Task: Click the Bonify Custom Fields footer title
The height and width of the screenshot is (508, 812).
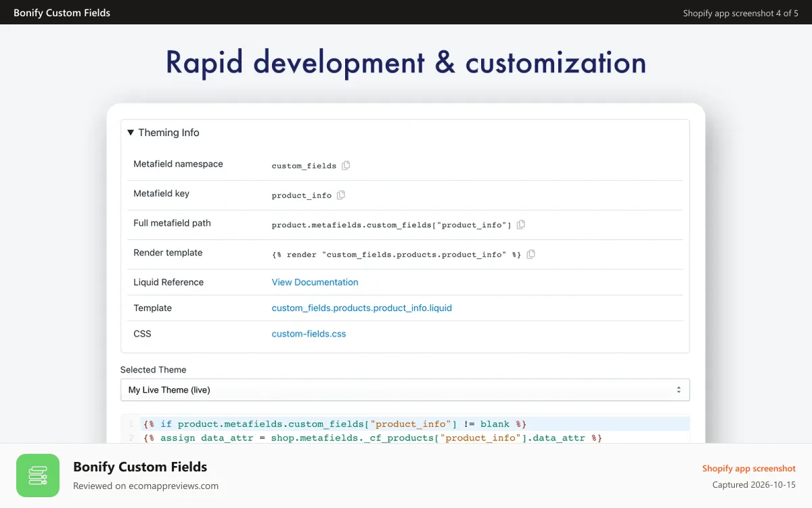Action: click(140, 467)
